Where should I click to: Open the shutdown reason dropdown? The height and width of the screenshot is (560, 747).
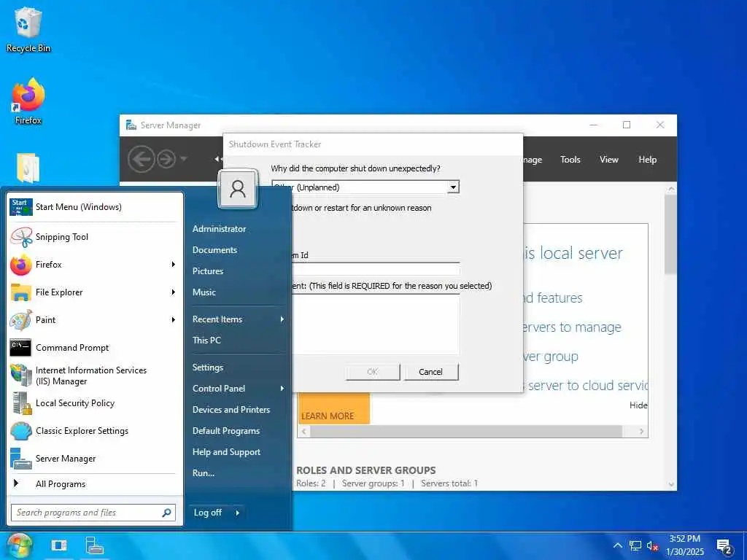pos(454,187)
